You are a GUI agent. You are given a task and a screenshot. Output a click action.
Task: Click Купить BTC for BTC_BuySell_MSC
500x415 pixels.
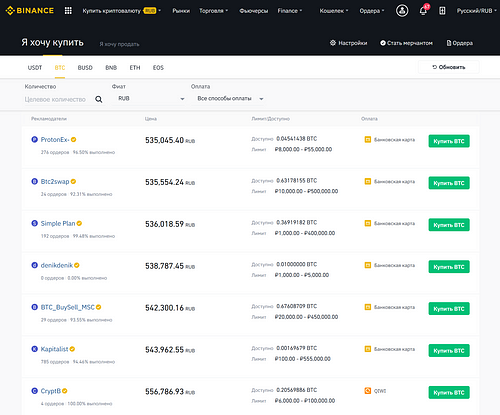[x=449, y=309]
